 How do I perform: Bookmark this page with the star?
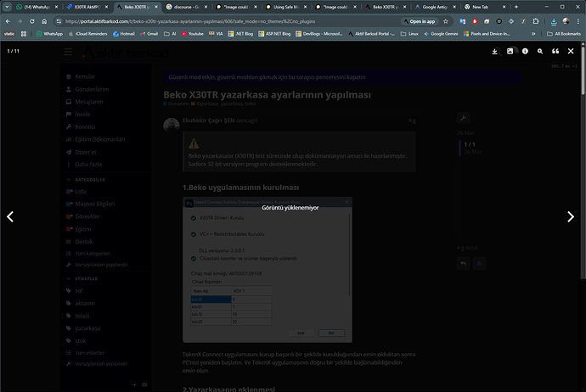pyautogui.click(x=446, y=21)
